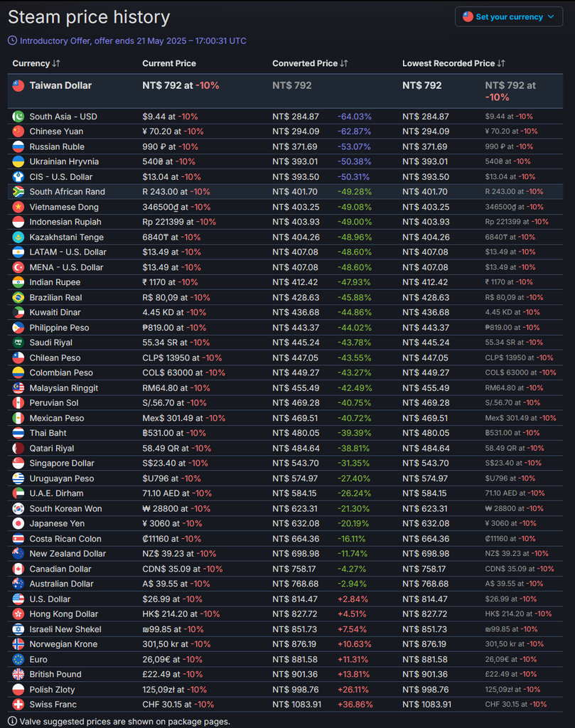Click the Japanese Yen flag icon
Image resolution: width=575 pixels, height=728 pixels.
pos(18,524)
